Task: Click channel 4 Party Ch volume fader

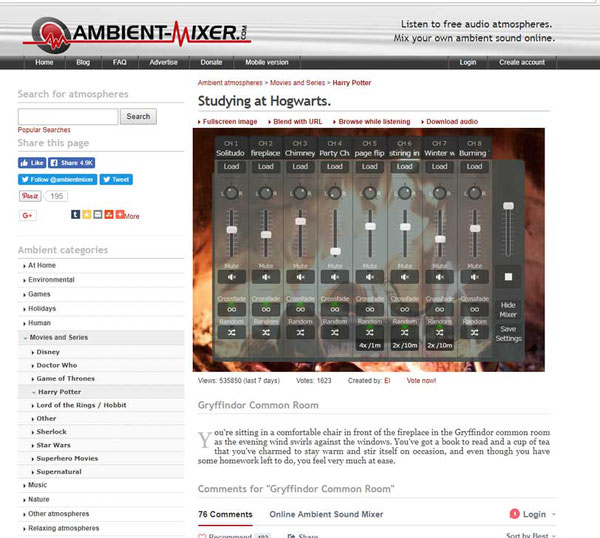Action: (335, 251)
